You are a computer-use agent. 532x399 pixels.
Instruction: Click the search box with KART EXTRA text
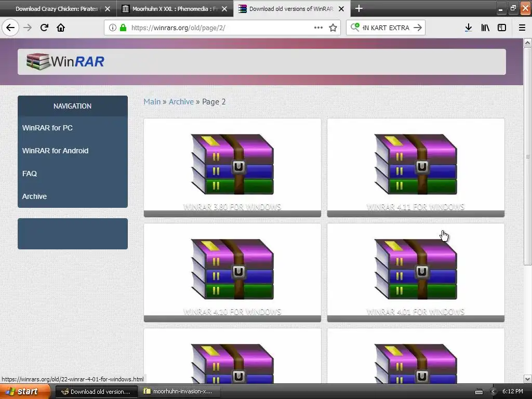point(386,28)
